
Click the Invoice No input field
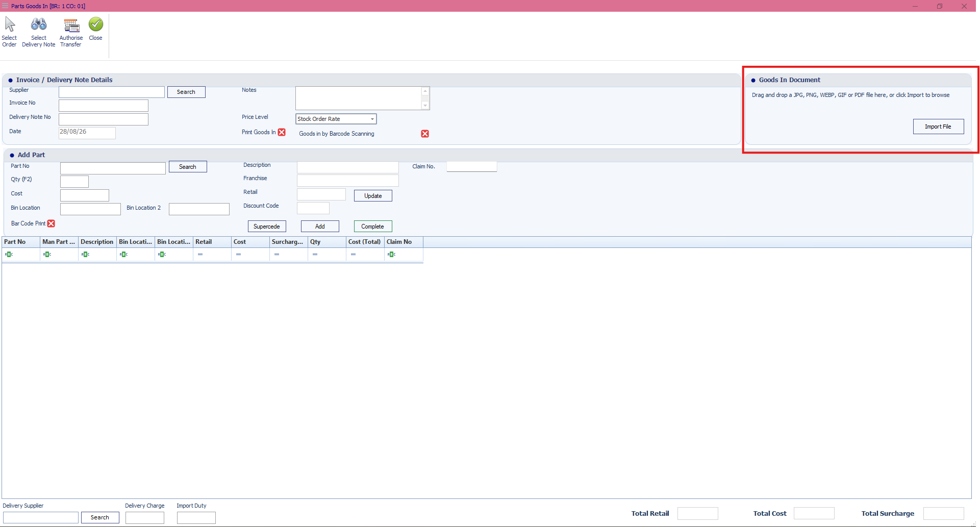pos(104,106)
